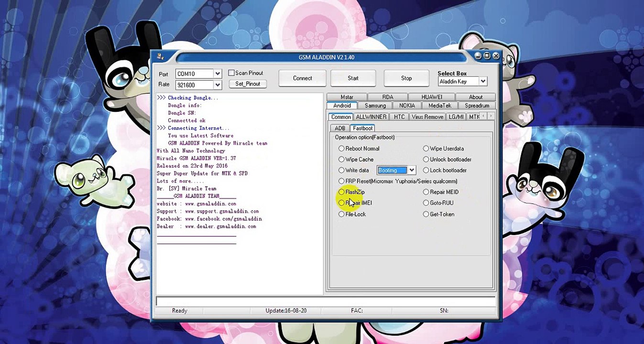Screen dimensions: 644x344
Task: Click the 'Super Duper Update for MTK & SPD' line
Action: tap(202, 173)
